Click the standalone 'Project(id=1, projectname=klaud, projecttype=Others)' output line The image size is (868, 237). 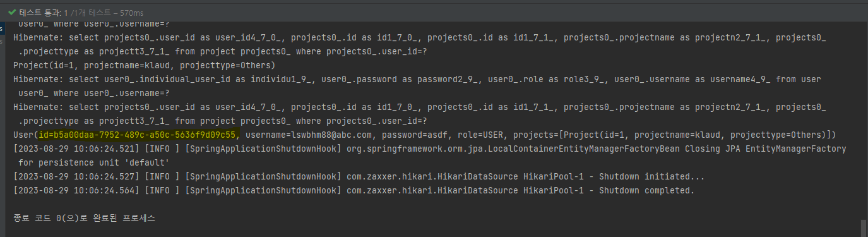click(x=144, y=65)
